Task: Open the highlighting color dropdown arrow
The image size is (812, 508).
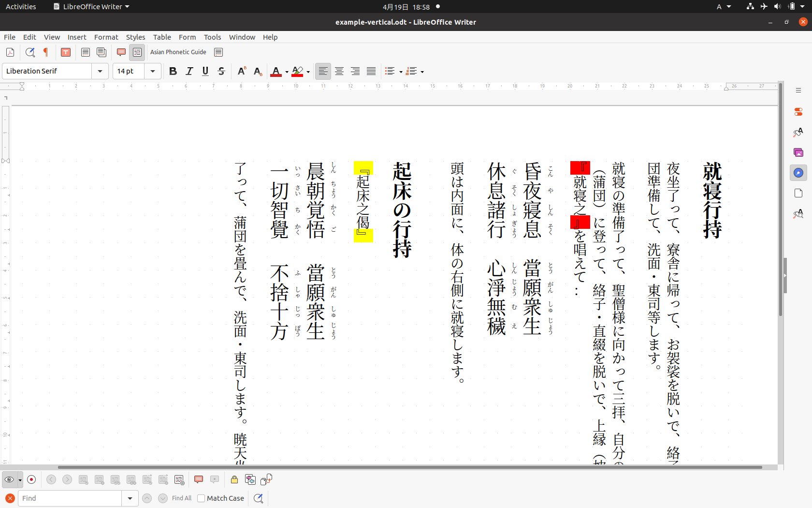Action: pyautogui.click(x=308, y=72)
